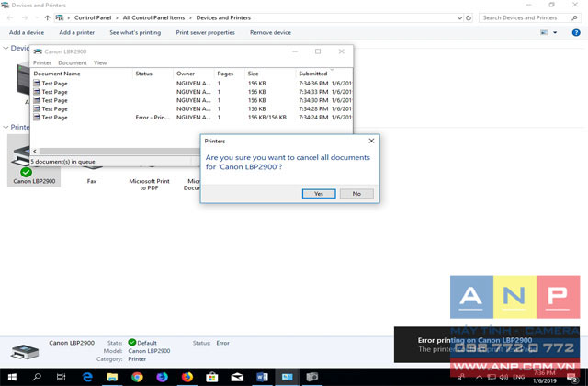Click the network icon in system tray
The height and width of the screenshot is (386, 588).
point(492,377)
